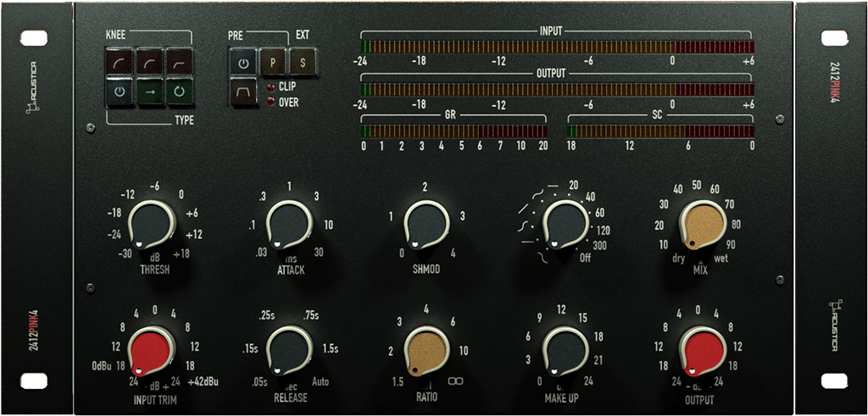868x416 pixels.
Task: Click the Off label on filter knob
Action: click(x=586, y=258)
